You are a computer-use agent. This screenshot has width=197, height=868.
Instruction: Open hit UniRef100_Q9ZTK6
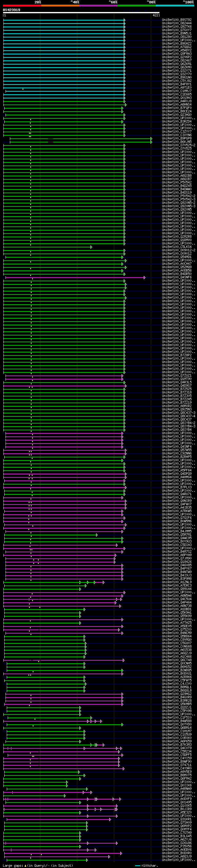coord(177,26)
